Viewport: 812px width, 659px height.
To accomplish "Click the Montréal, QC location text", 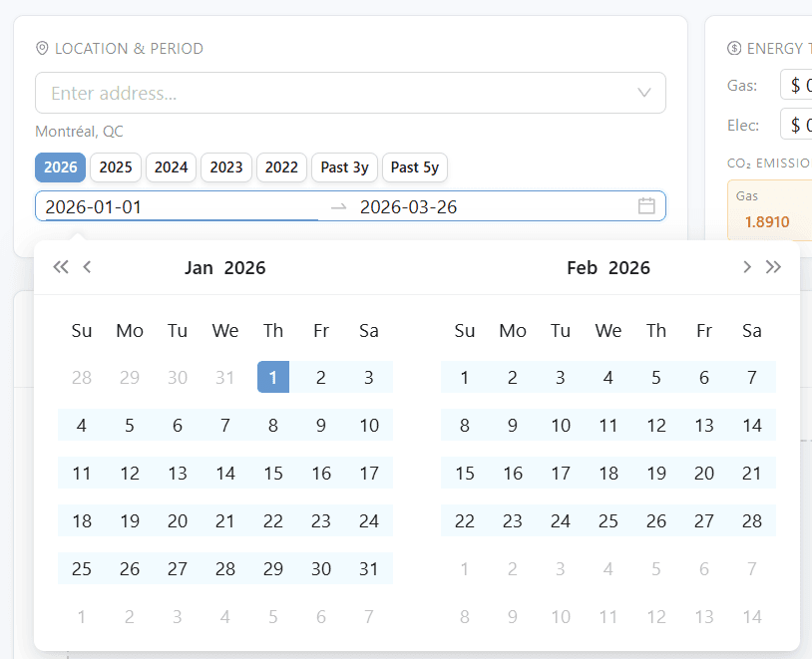I will click(x=79, y=132).
